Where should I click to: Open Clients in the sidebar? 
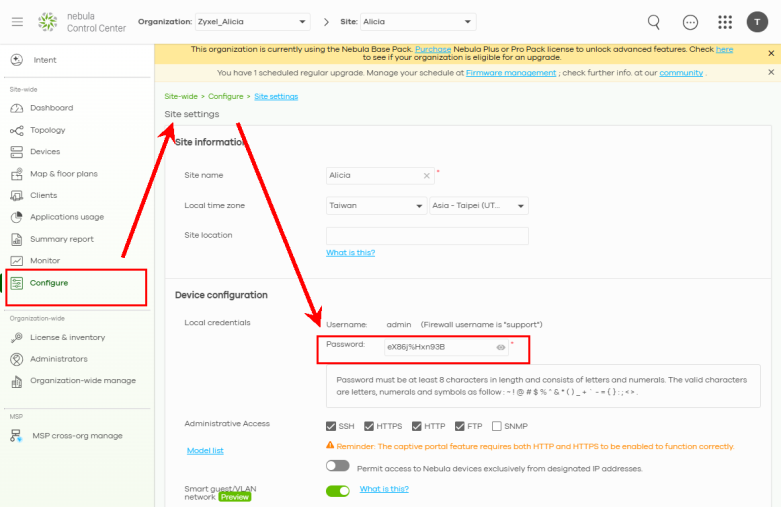43,196
